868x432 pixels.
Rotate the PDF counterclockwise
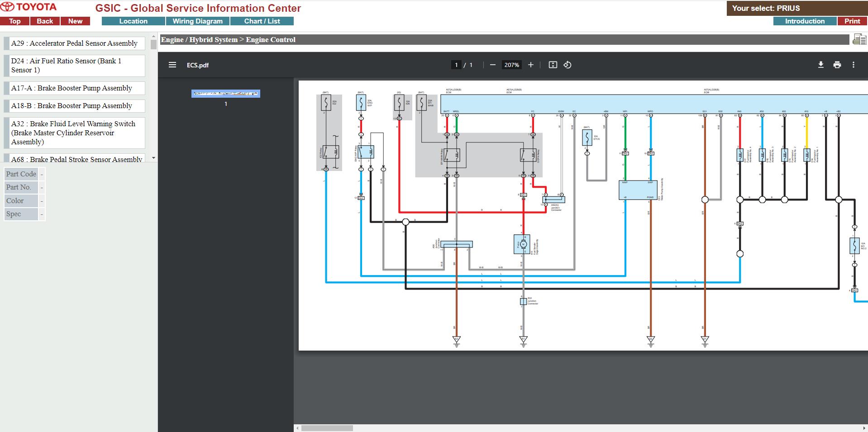(568, 65)
